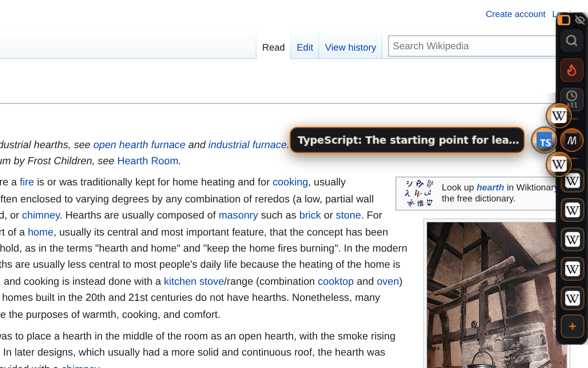The image size is (588, 368).
Task: Follow the industrial furnace link
Action: coord(247,144)
